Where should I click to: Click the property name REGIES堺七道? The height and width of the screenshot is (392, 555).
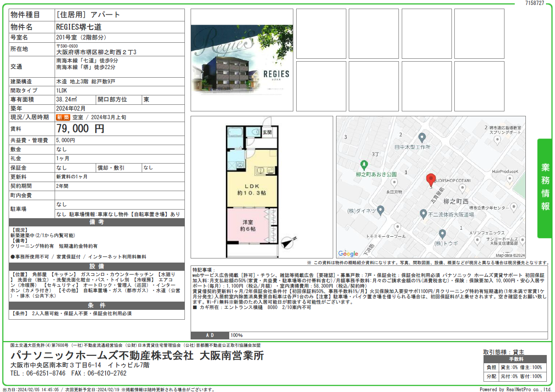click(79, 27)
